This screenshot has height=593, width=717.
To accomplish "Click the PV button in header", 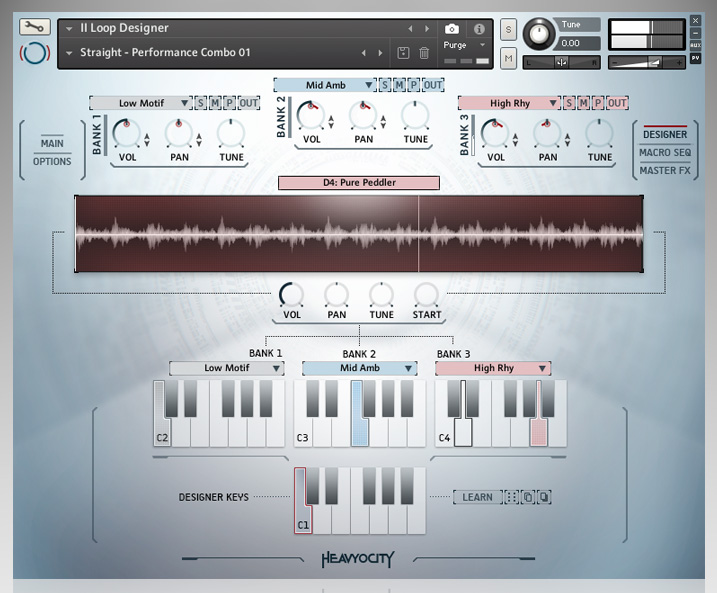I will [695, 58].
